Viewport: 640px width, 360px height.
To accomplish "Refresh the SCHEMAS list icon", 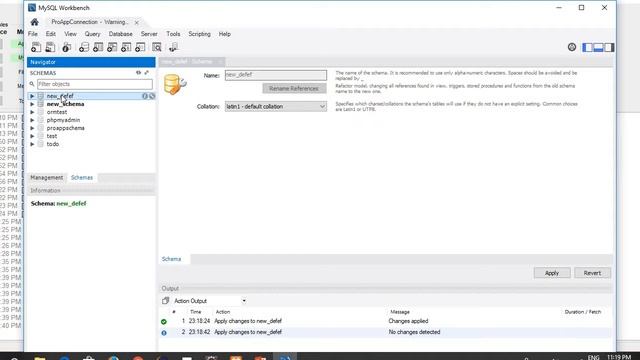I will 138,73.
